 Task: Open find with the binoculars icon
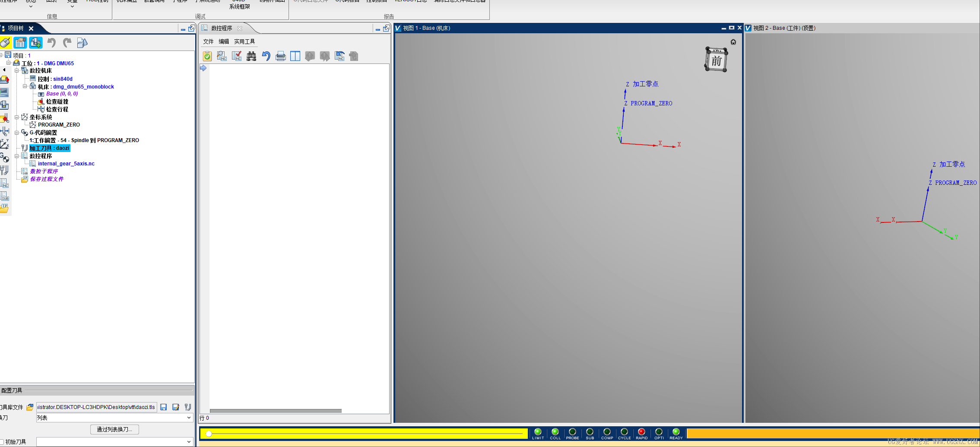coord(251,56)
